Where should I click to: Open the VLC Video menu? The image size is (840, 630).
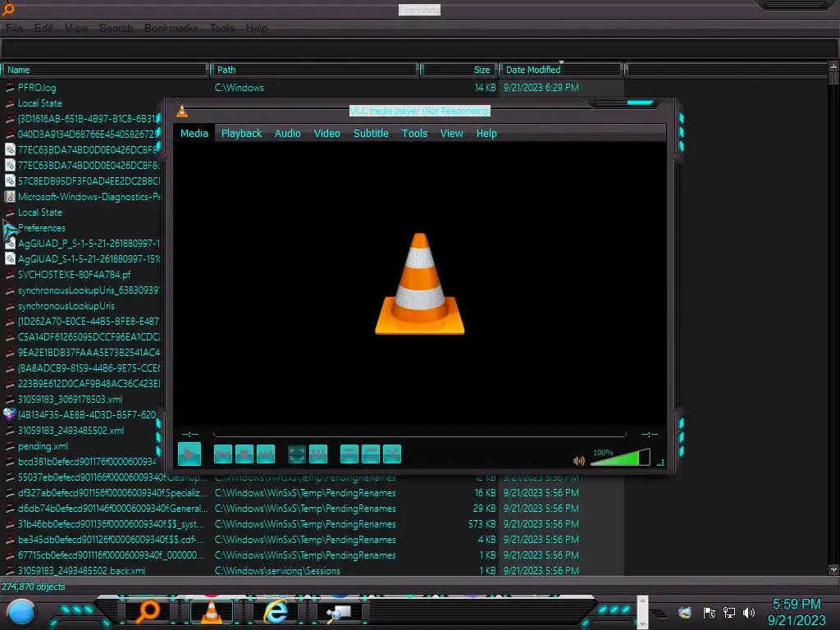point(326,134)
